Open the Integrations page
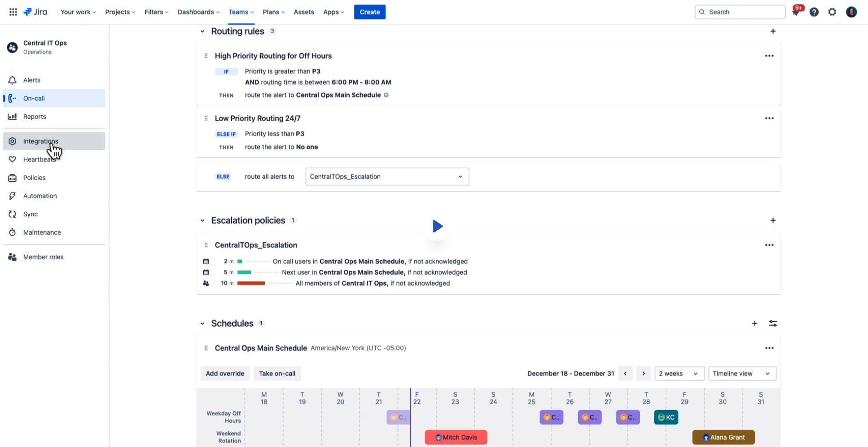 [x=40, y=141]
